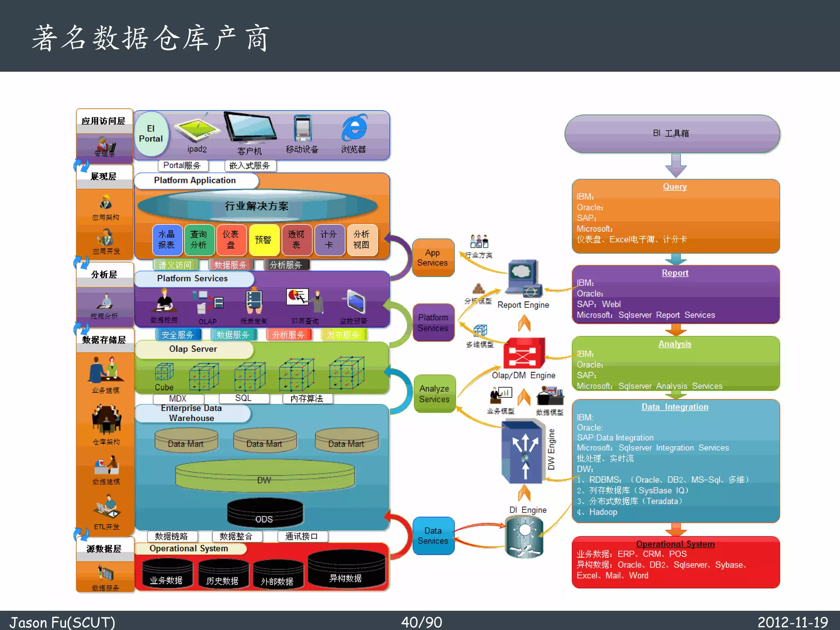Click the DI Engine cylinder icon
Viewport: 840px width, 630px height.
[524, 536]
